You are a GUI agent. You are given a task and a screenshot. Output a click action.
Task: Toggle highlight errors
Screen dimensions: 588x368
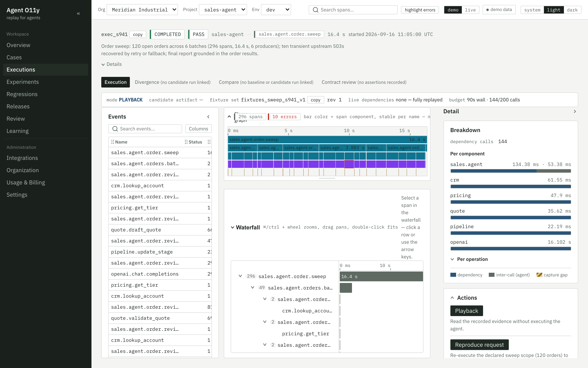click(420, 10)
